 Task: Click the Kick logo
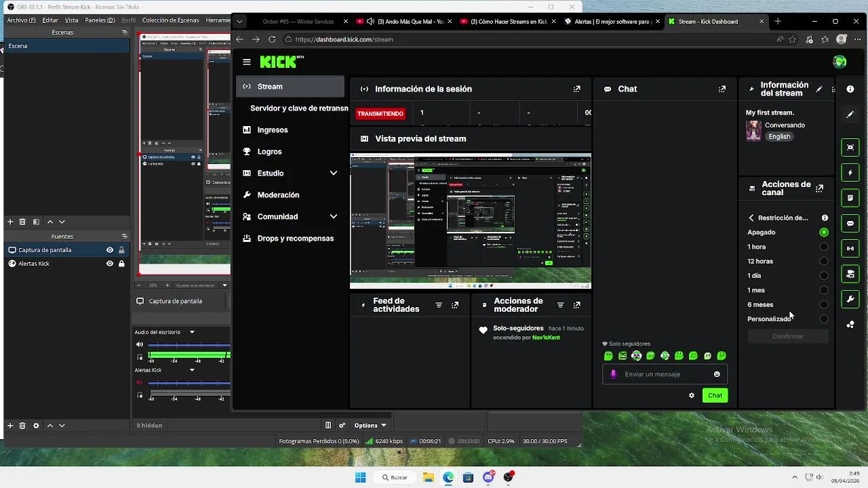coord(282,62)
